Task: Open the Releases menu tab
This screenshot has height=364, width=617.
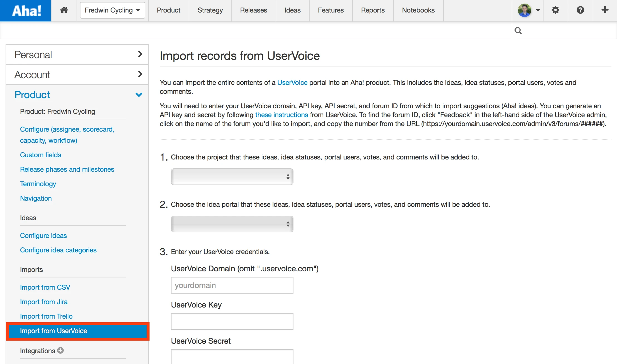Action: 253,10
